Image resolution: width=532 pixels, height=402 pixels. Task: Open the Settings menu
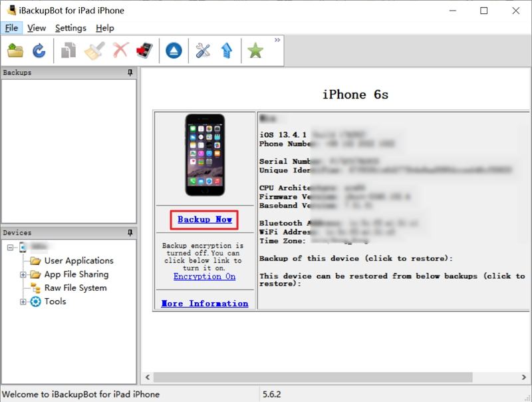point(70,28)
